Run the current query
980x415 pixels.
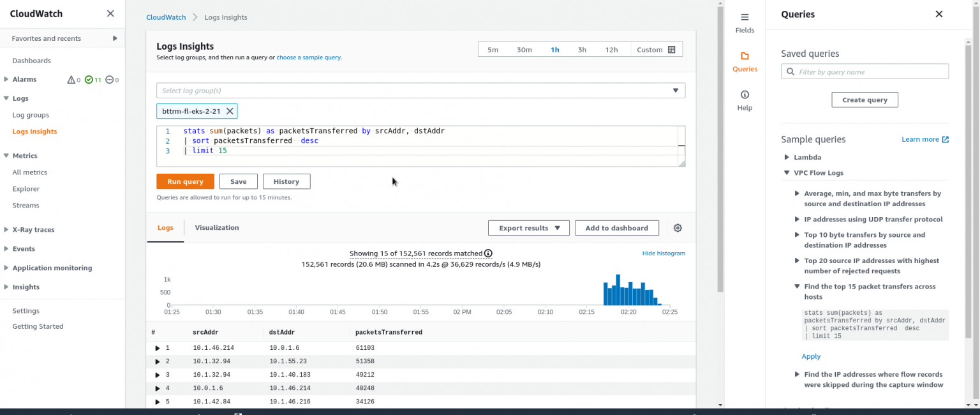coord(185,181)
